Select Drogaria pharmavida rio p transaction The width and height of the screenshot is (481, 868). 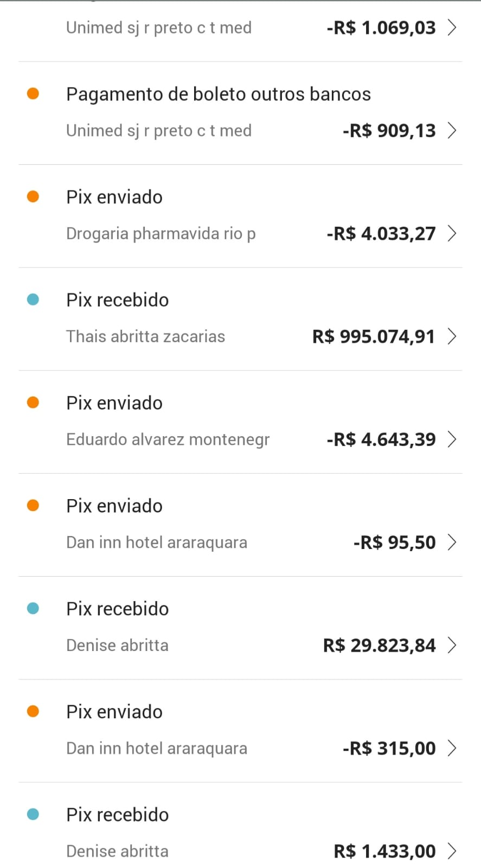pos(161,234)
